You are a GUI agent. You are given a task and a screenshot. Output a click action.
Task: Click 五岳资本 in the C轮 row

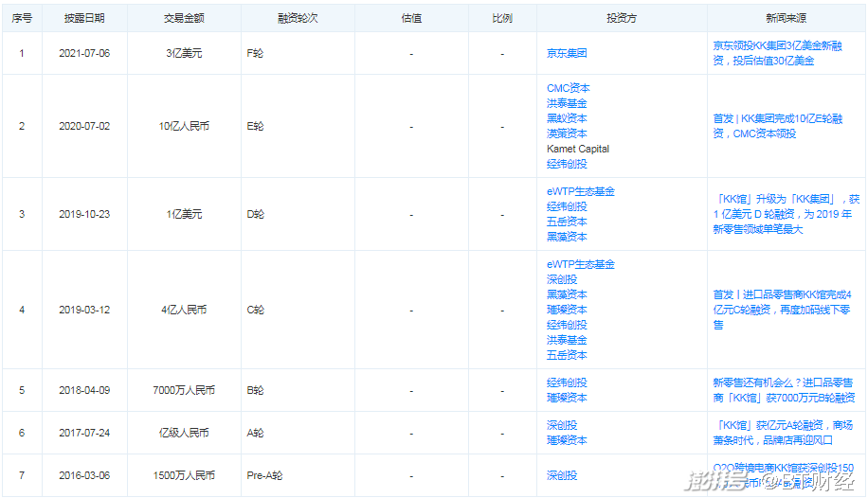click(x=567, y=355)
